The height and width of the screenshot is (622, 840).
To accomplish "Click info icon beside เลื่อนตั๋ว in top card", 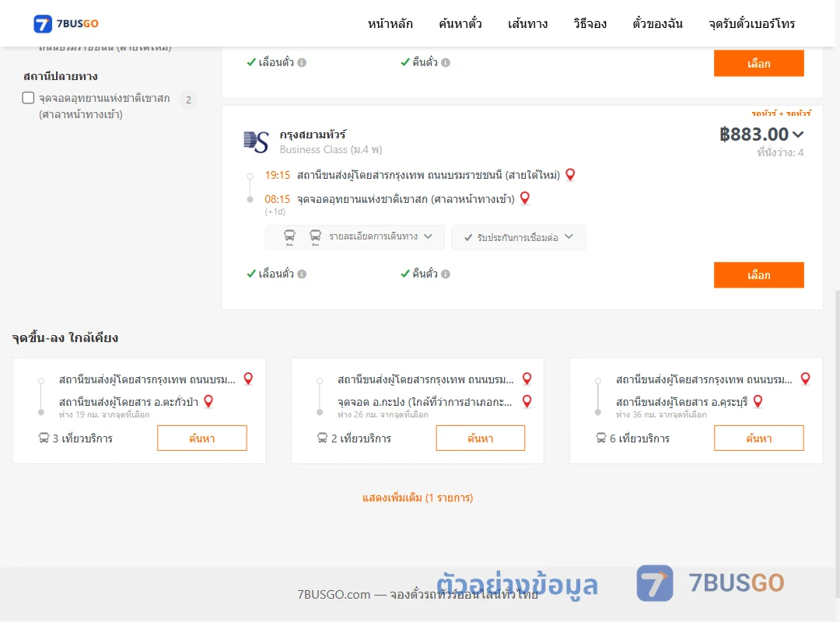I will coord(302,63).
